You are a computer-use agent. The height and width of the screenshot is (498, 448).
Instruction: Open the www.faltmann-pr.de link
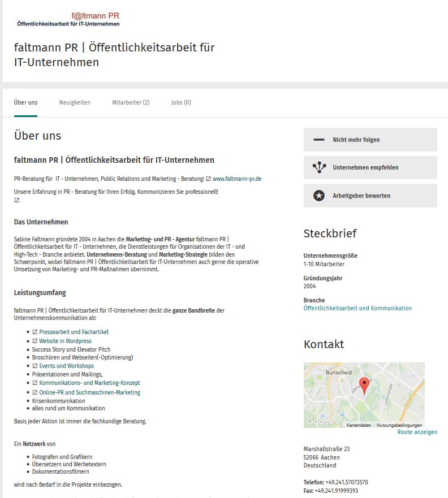pos(237,179)
